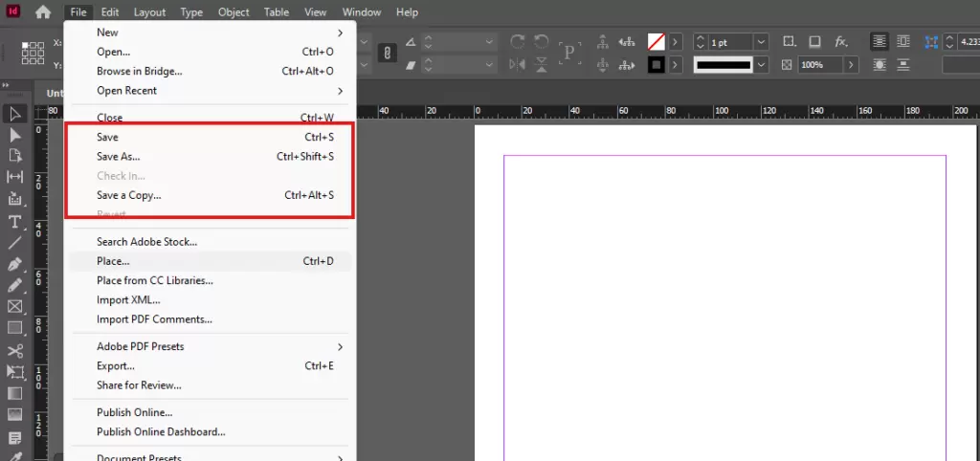Viewport: 980px width, 461px height.
Task: Select the Rectangle Frame tool
Action: 15,307
